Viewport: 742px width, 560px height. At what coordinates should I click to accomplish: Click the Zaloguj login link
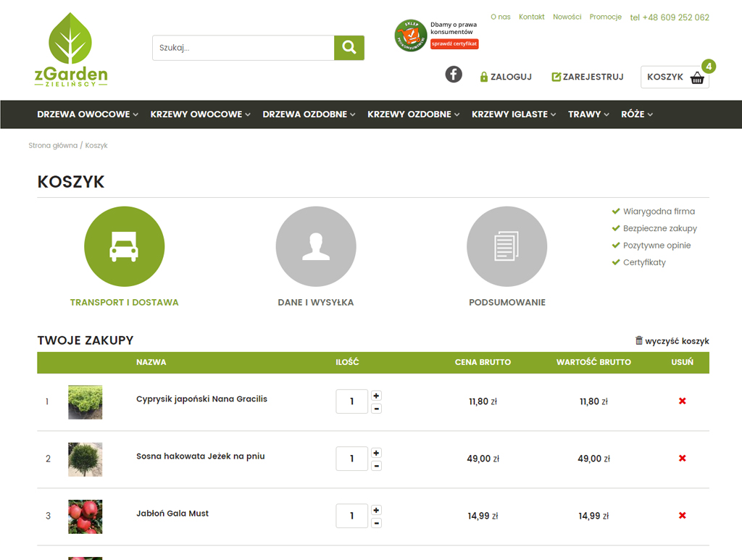pos(506,77)
